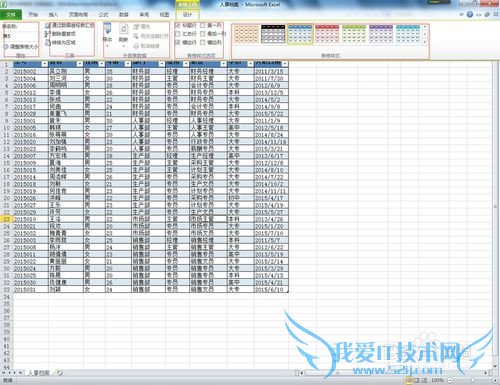Viewport: 500px width, 385px height.
Task: Open filter dropdown of column D header
Action: coord(128,64)
